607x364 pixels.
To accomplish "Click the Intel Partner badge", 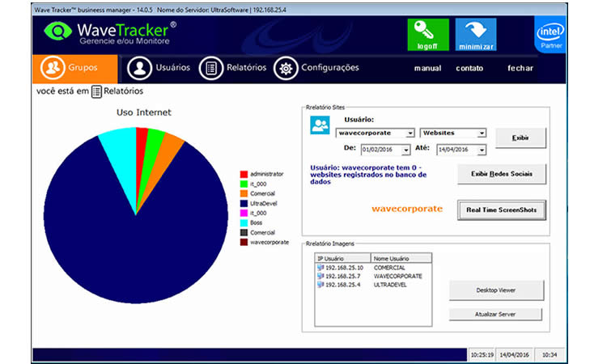I will click(550, 36).
